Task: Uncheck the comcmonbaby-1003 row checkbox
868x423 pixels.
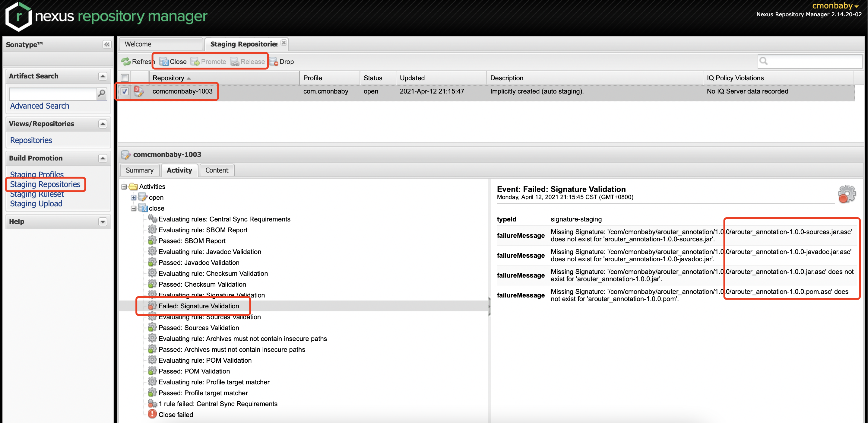Action: tap(125, 91)
